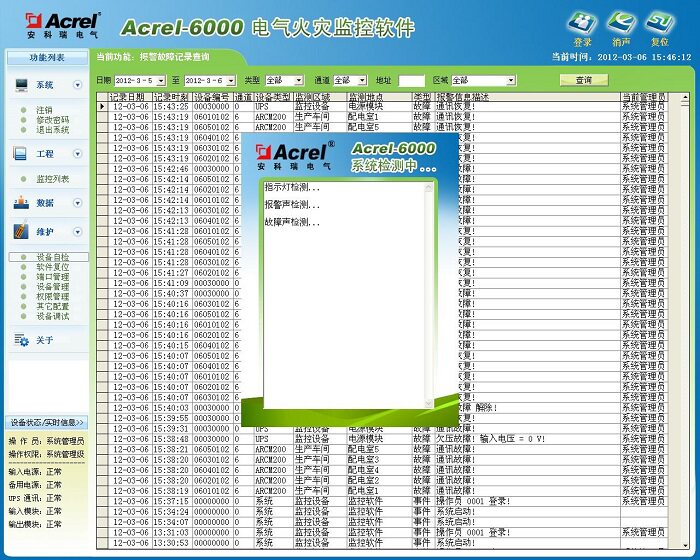Open 设备管理 menu item
Viewport: 700px width, 560px height.
[53, 287]
